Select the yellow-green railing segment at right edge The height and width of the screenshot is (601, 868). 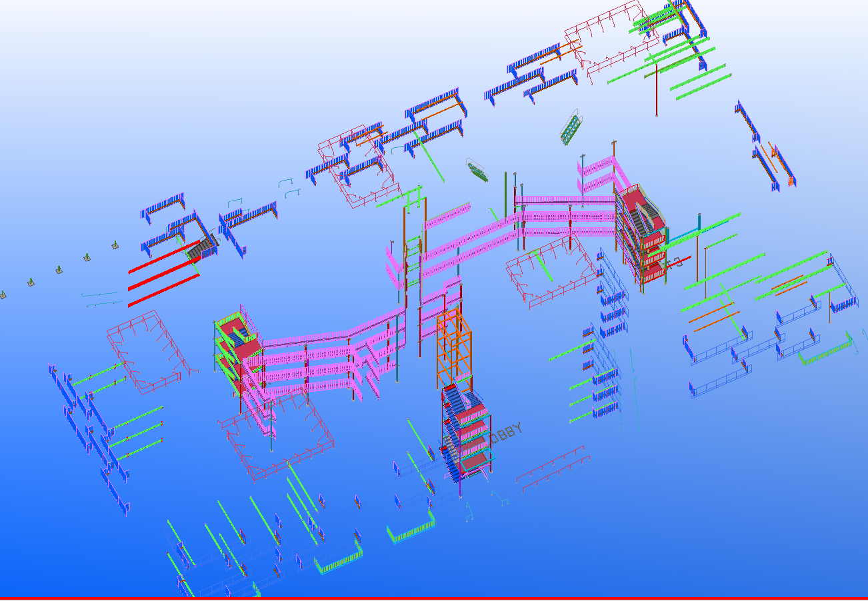(827, 351)
